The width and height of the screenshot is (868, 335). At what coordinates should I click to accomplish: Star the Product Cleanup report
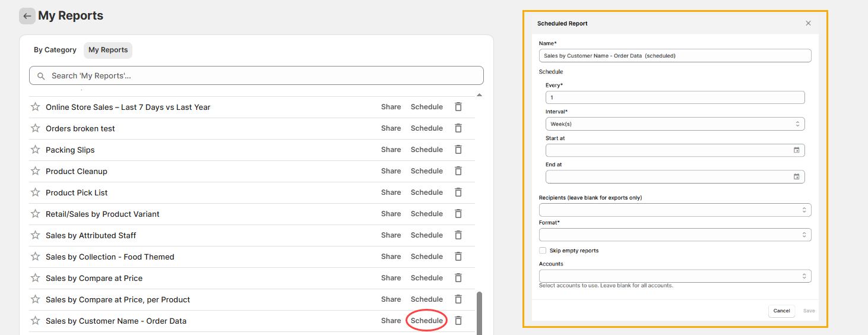[x=35, y=171]
